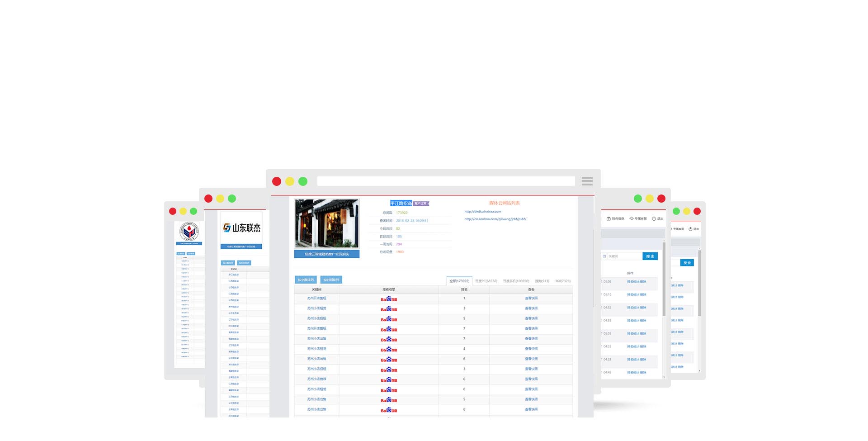Click 删除 in the 04:52 row

tap(643, 308)
